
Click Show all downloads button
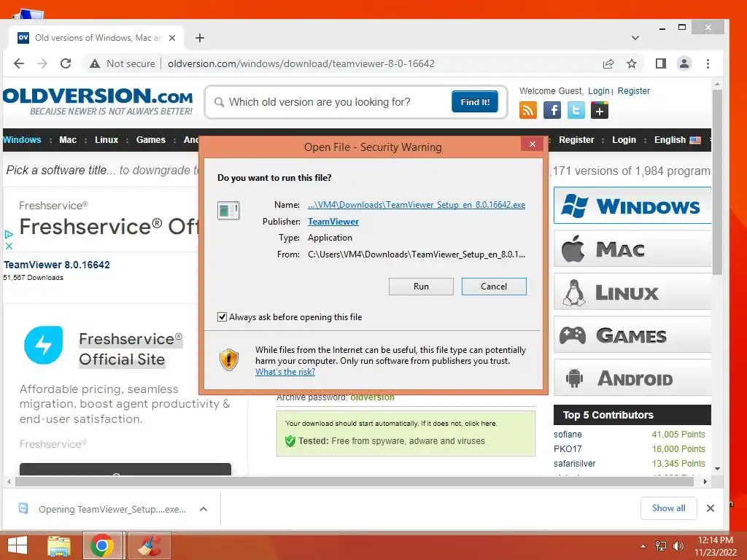(x=669, y=508)
